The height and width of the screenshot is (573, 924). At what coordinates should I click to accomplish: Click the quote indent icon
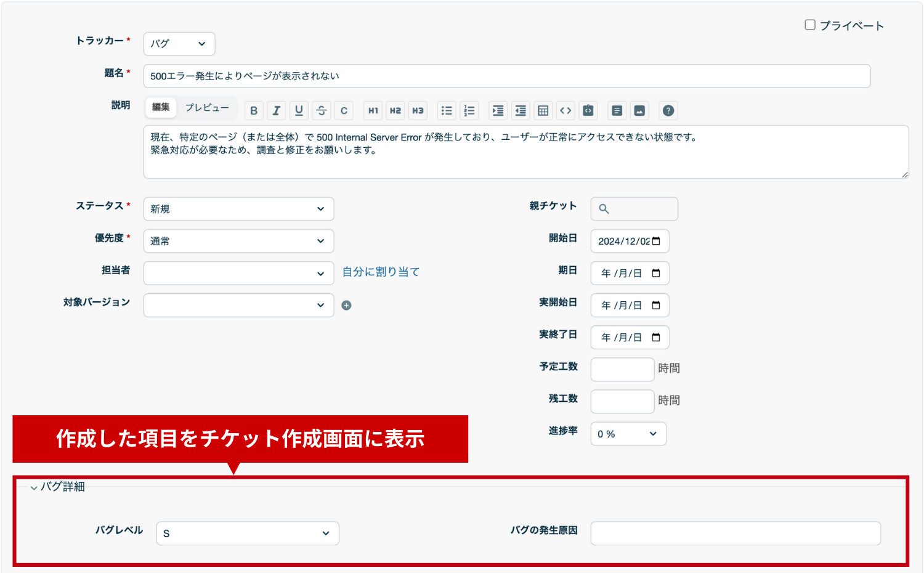coord(498,111)
